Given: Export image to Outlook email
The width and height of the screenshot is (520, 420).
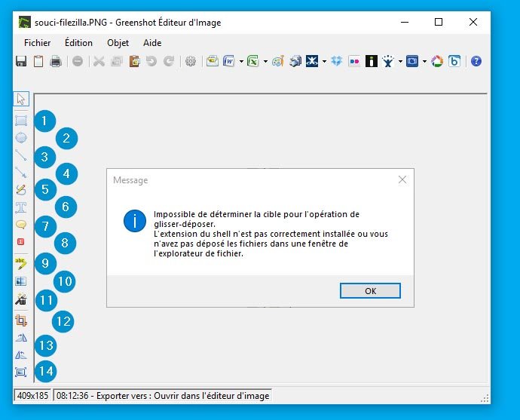Looking at the screenshot, I should click(x=213, y=61).
